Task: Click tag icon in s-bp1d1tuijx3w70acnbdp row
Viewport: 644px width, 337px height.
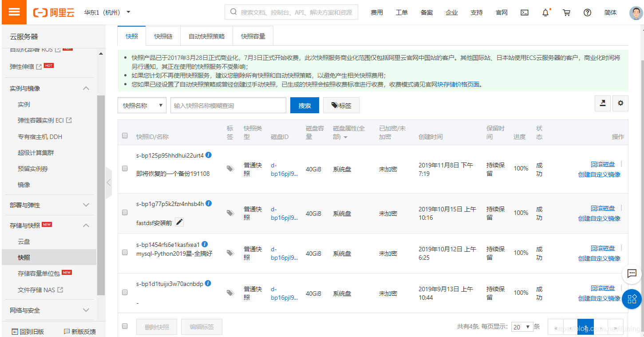Action: click(230, 293)
